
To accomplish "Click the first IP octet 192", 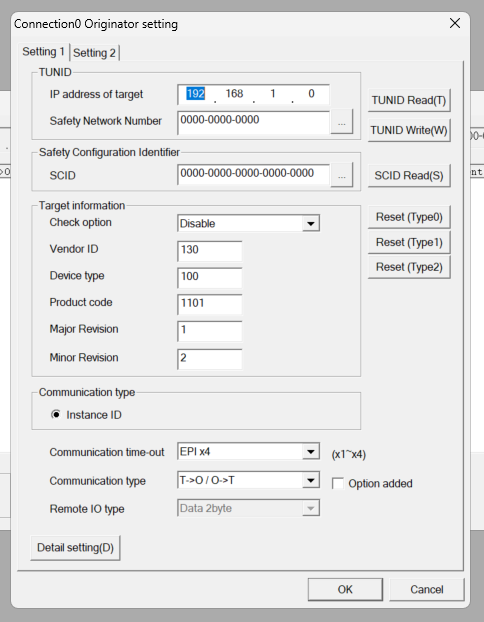I will pyautogui.click(x=196, y=94).
